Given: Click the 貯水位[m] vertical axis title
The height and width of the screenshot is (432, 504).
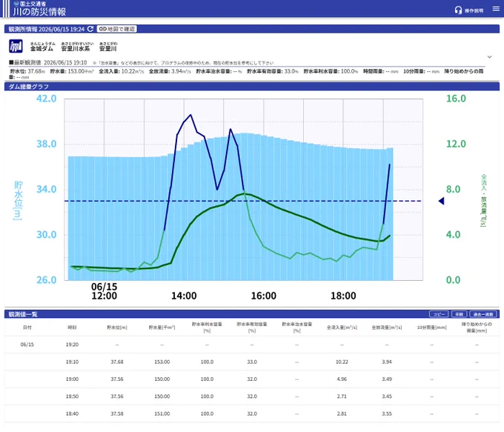Looking at the screenshot, I should 18,201.
